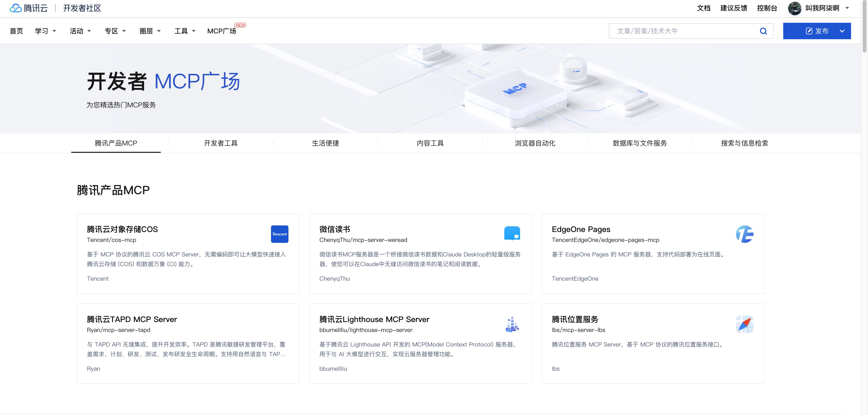Image resolution: width=868 pixels, height=415 pixels.
Task: Click the EdgeOne Pages logo icon
Action: tap(744, 234)
